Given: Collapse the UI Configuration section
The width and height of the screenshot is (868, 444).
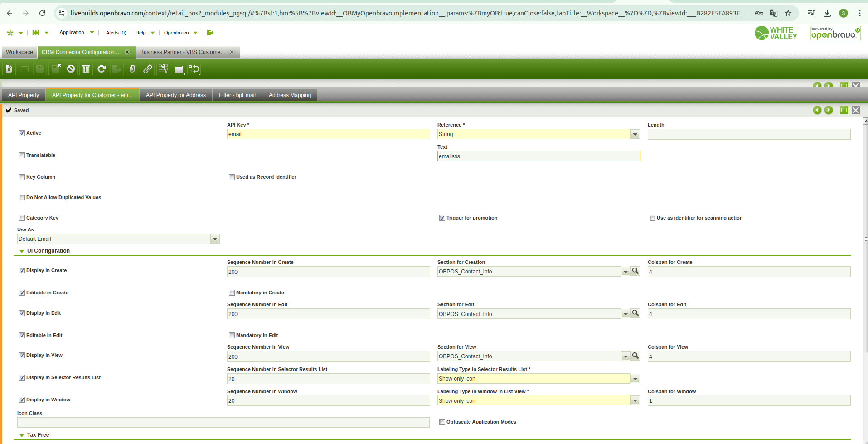Looking at the screenshot, I should [21, 251].
